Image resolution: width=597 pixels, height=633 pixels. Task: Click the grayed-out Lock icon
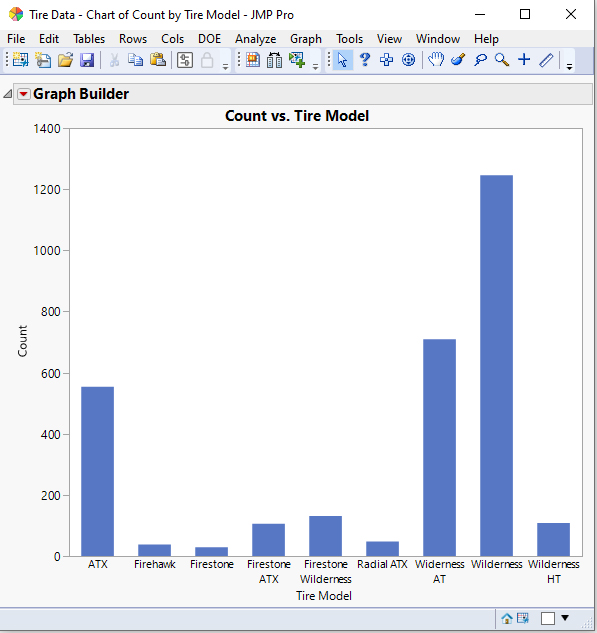207,60
